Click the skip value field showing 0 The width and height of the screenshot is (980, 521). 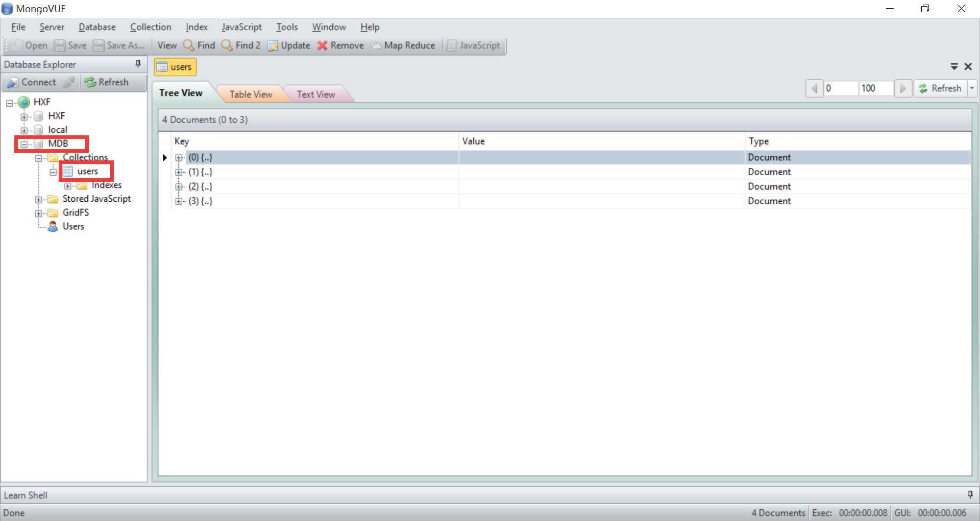[x=840, y=88]
